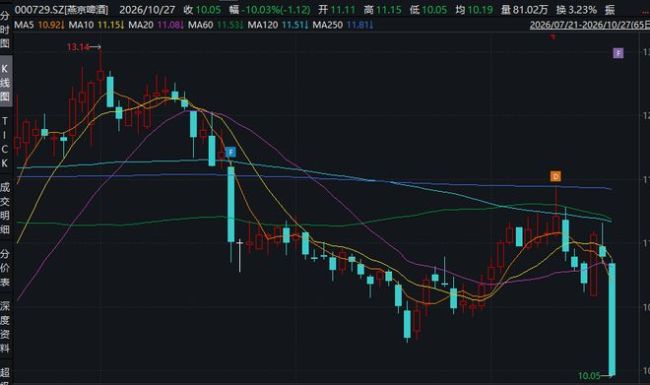This screenshot has width=650, height=385.
Task: Click the date 2026/10/27 in header
Action: 147,10
